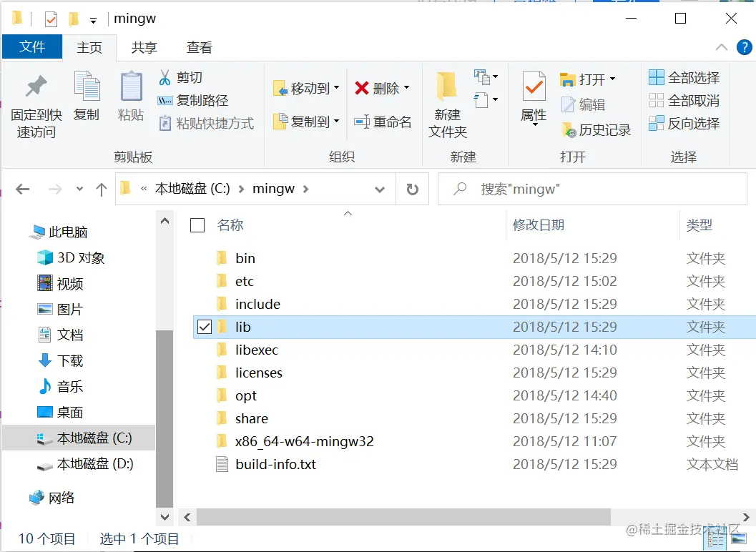This screenshot has height=552, width=756.
Task: Open the address bar location dropdown
Action: (x=379, y=189)
